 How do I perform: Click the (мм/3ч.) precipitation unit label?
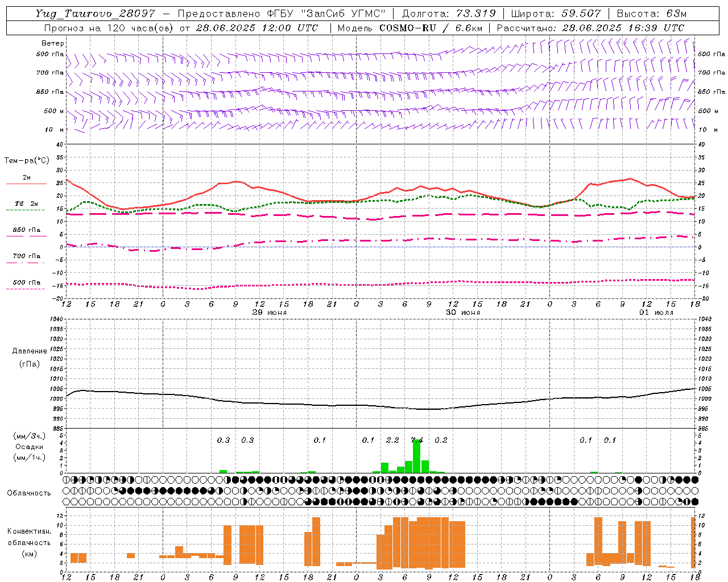click(x=30, y=436)
